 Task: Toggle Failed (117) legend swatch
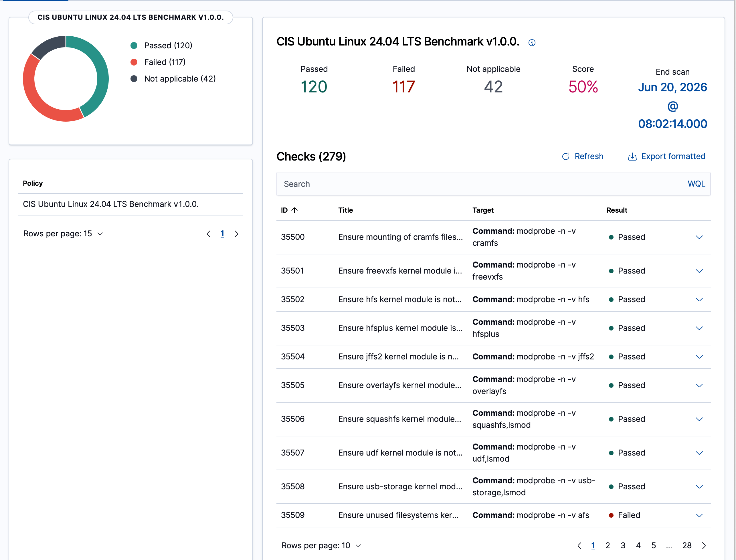pos(134,62)
